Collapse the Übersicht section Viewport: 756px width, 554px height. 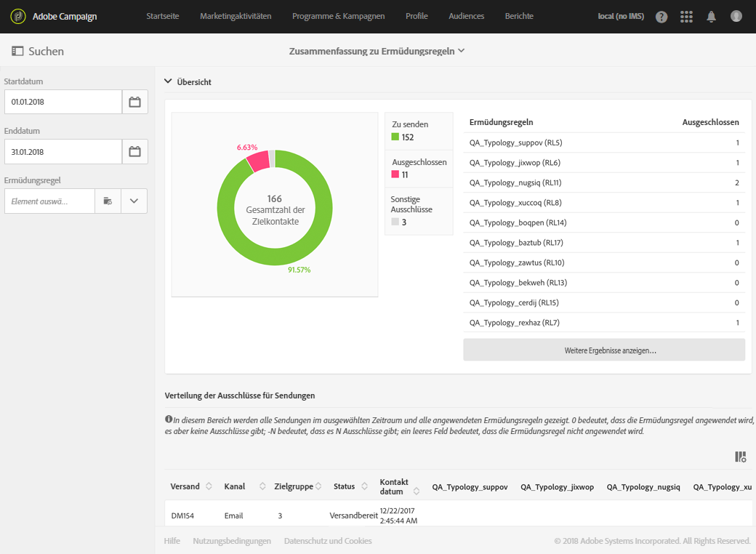coord(168,81)
